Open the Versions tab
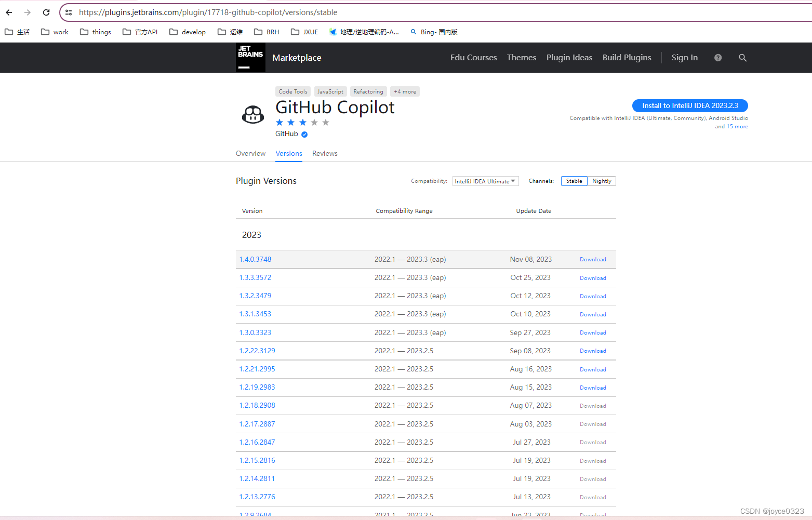This screenshot has height=520, width=812. [x=289, y=153]
